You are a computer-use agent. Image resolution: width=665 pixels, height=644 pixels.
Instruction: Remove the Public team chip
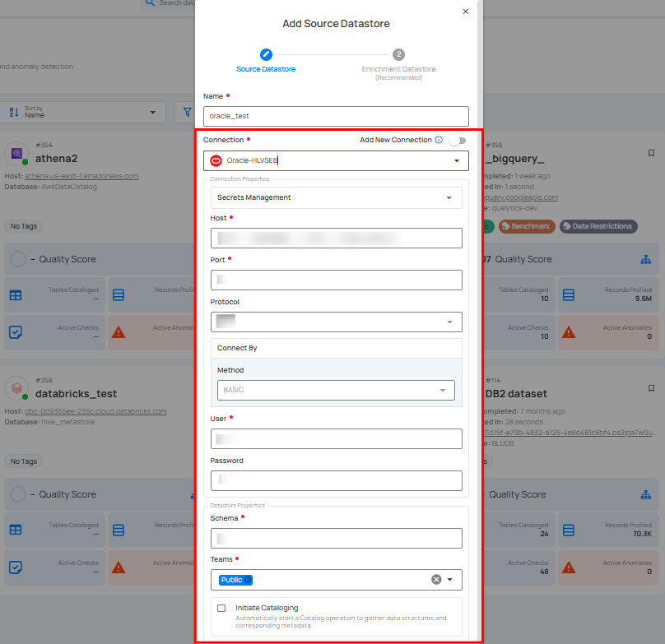(x=248, y=580)
